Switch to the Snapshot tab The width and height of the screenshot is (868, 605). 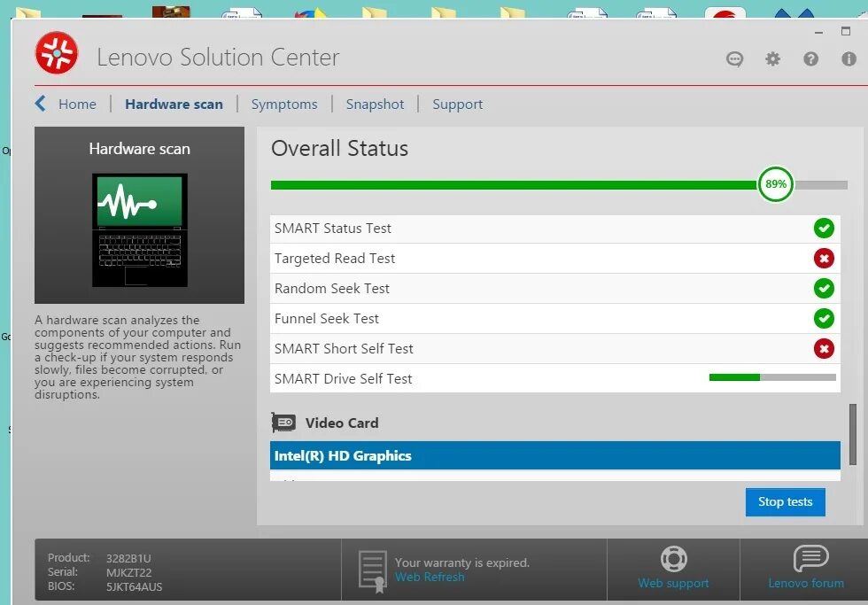375,104
